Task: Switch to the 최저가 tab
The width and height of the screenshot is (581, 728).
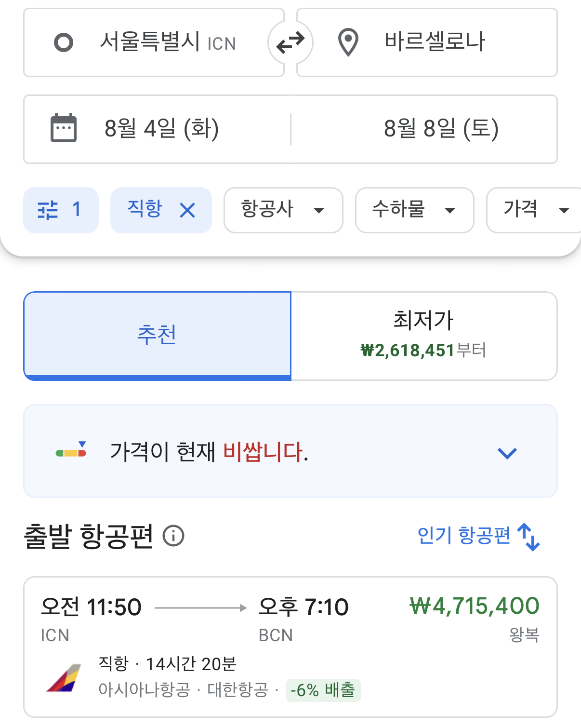Action: tap(424, 336)
